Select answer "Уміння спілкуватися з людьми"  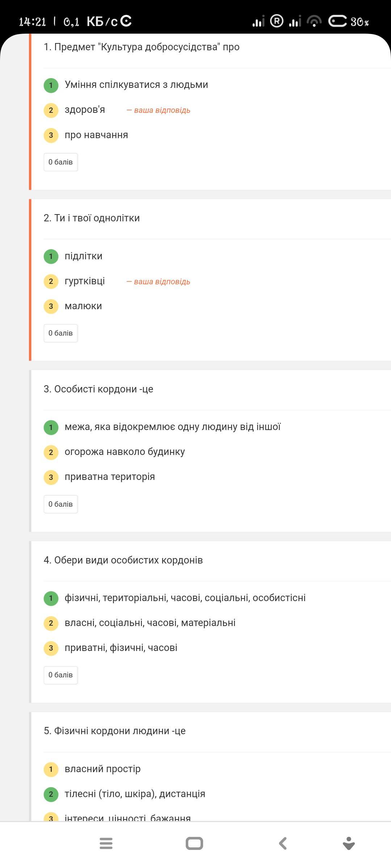click(x=136, y=85)
